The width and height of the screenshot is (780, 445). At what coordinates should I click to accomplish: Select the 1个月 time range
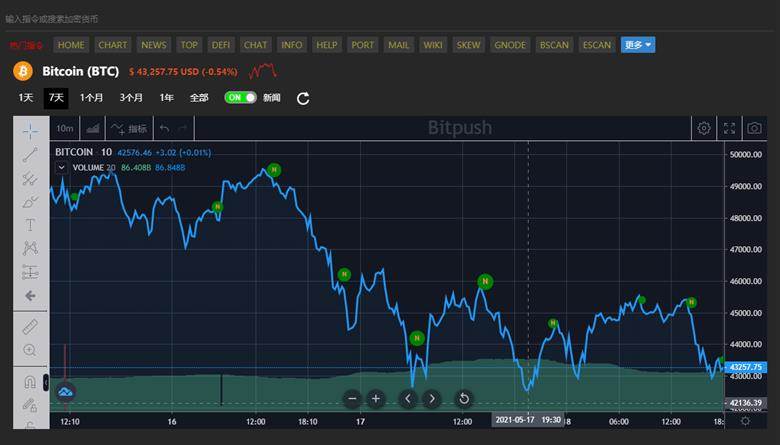[91, 98]
